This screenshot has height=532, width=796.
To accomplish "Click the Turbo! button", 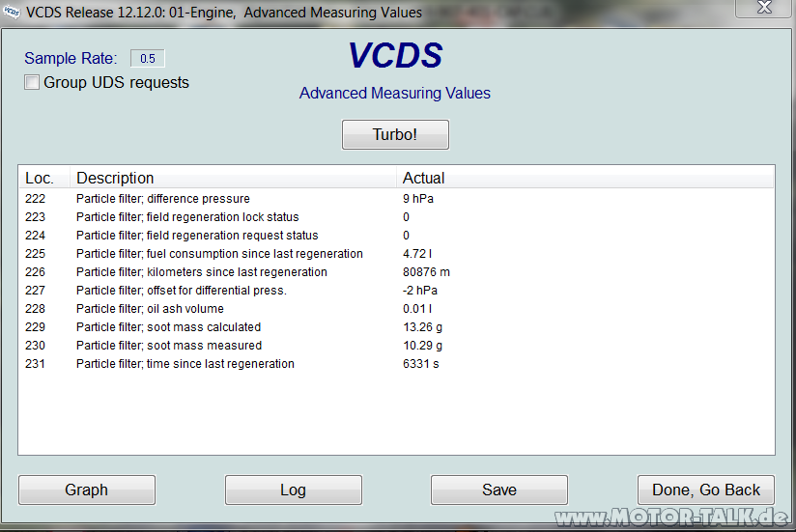I will click(395, 134).
